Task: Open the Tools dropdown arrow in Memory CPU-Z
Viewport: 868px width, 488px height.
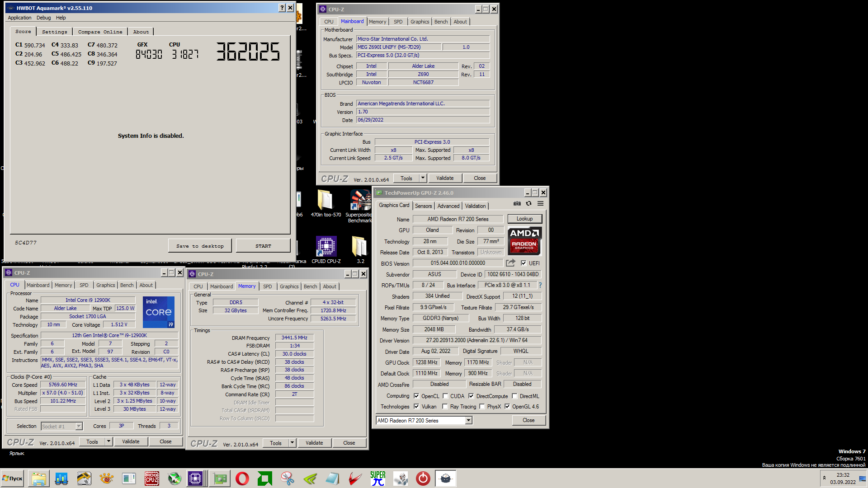Action: [292, 443]
